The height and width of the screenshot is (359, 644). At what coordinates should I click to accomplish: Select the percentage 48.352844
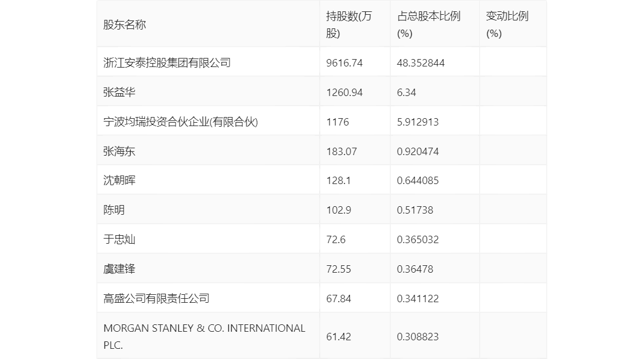tap(421, 63)
